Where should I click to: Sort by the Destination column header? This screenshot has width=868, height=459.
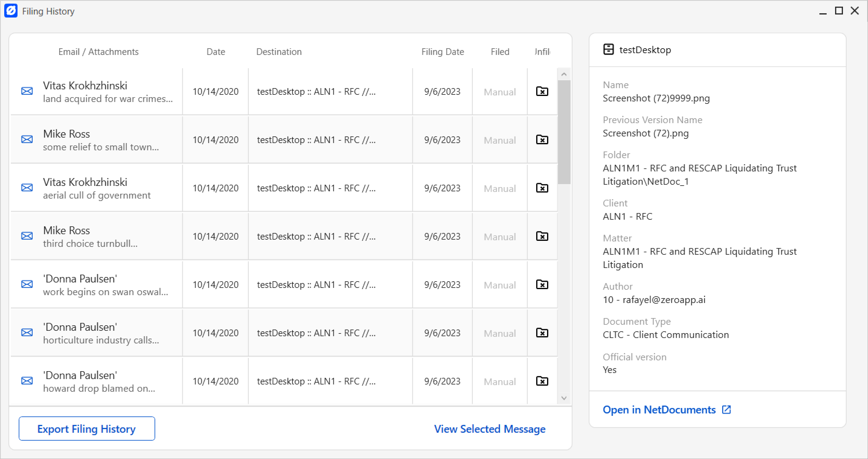pos(279,52)
